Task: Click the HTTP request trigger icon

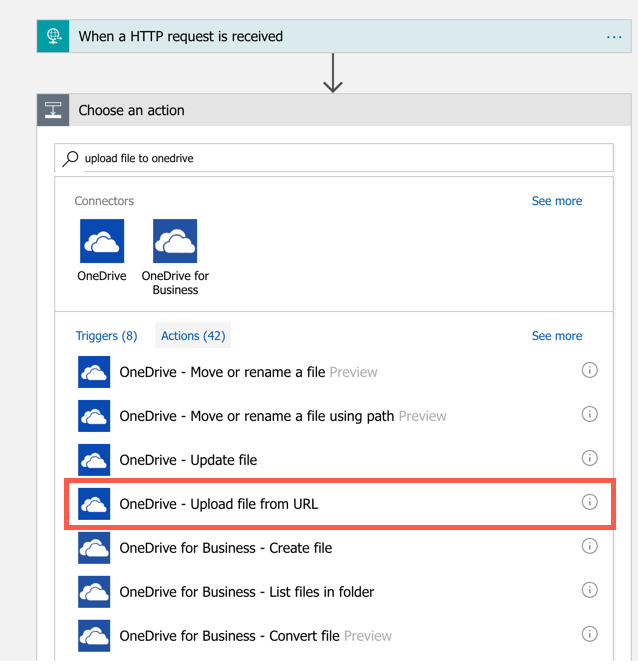Action: click(53, 36)
